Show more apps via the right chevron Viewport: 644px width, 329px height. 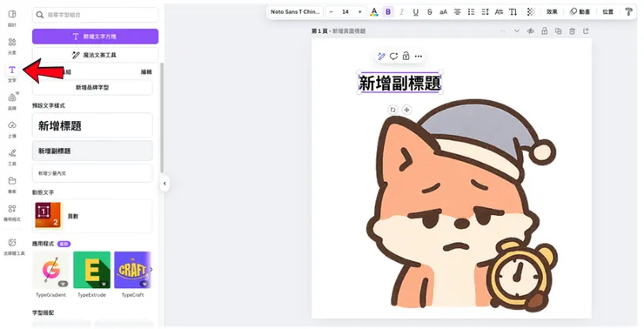(151, 270)
